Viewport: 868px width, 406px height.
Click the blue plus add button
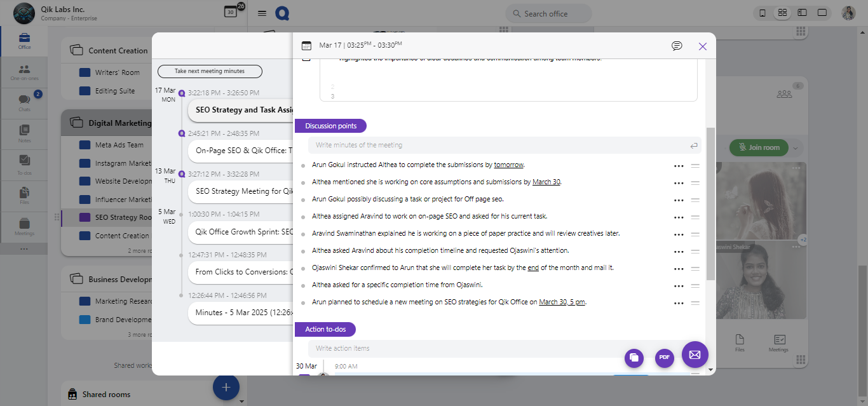(226, 387)
